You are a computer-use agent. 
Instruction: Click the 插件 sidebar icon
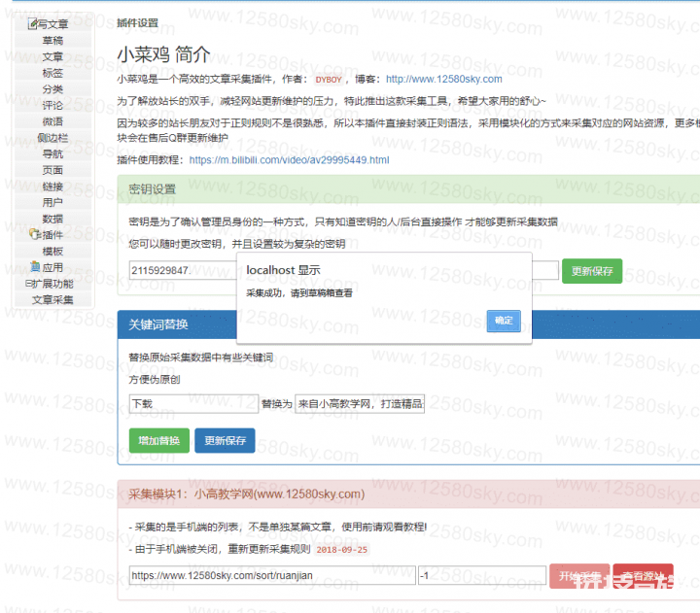[35, 234]
